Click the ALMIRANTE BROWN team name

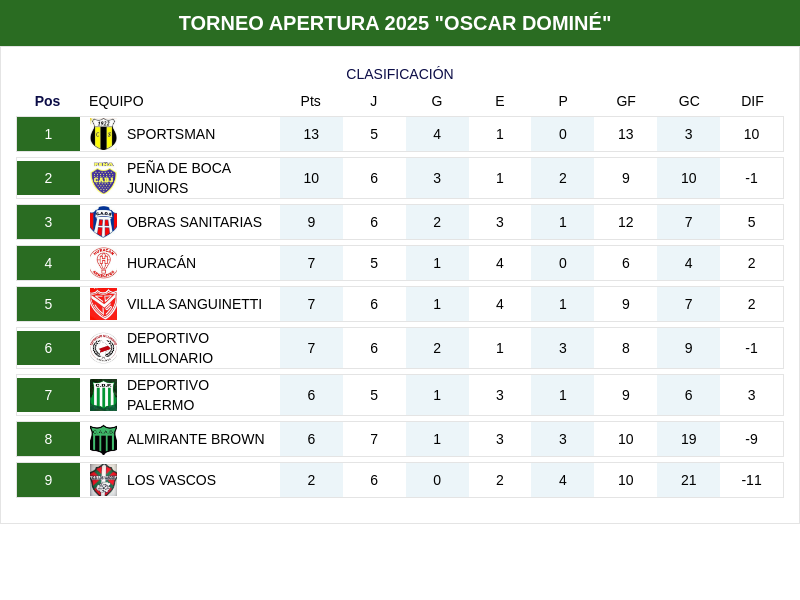coord(196,439)
